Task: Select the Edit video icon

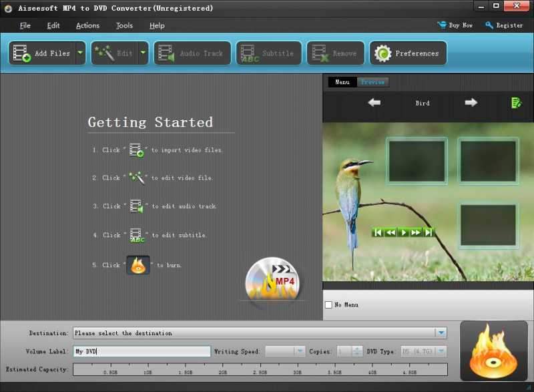Action: (105, 53)
